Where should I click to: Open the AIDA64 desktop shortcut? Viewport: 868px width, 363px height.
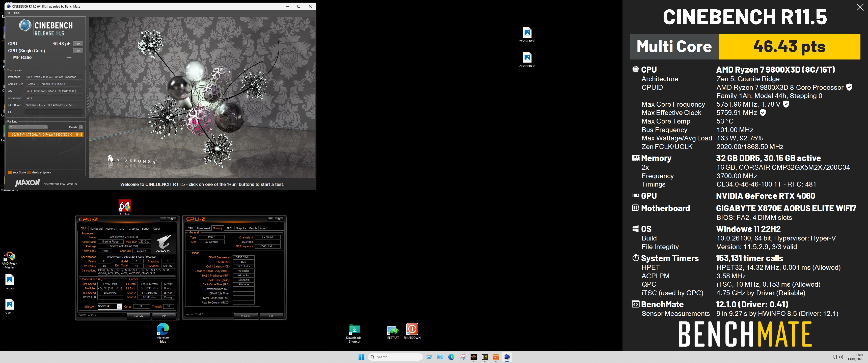(x=124, y=207)
